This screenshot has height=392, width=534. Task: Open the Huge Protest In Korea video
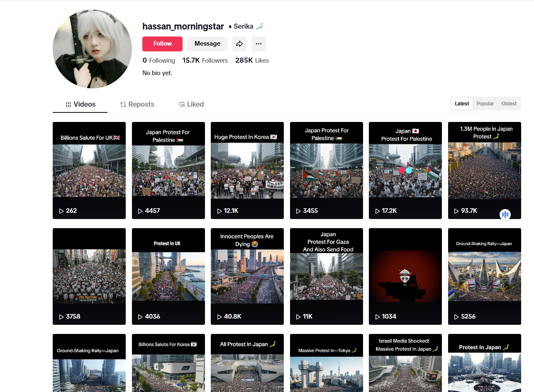[247, 170]
